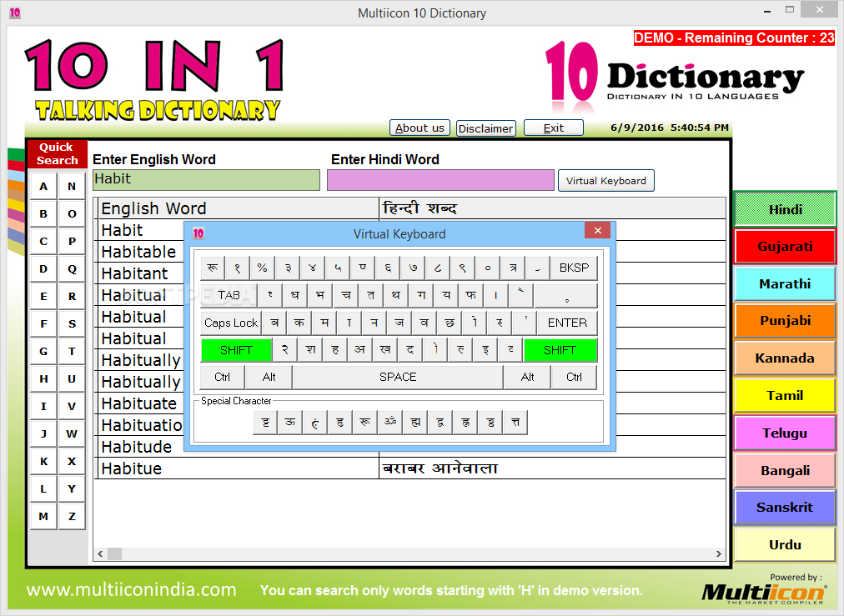The height and width of the screenshot is (616, 844).
Task: Click the % key in the number row
Action: point(262,268)
